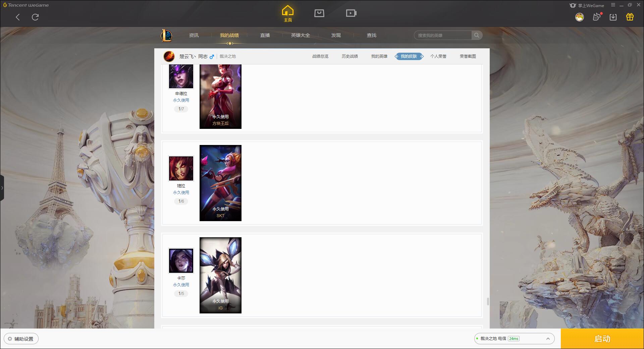Switch to 我的英雄 sub-tab

coord(379,56)
